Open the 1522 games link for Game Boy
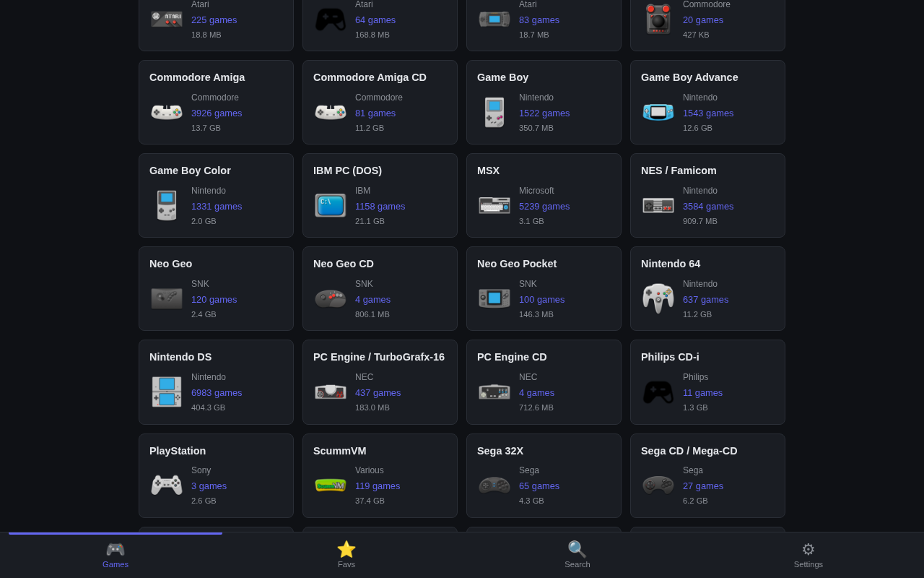 [x=544, y=113]
